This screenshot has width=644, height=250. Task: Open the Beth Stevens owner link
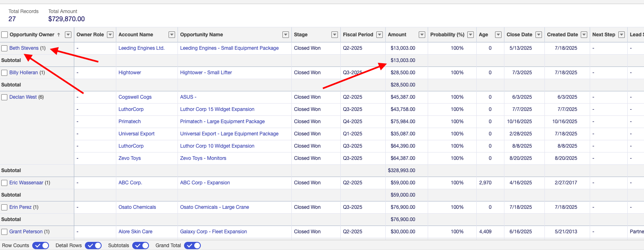tap(24, 48)
